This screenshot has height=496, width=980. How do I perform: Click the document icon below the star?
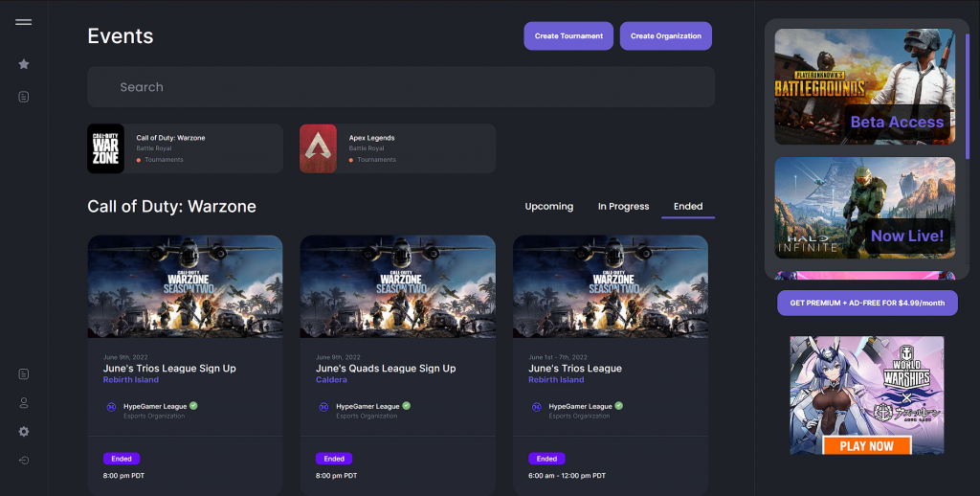(24, 97)
